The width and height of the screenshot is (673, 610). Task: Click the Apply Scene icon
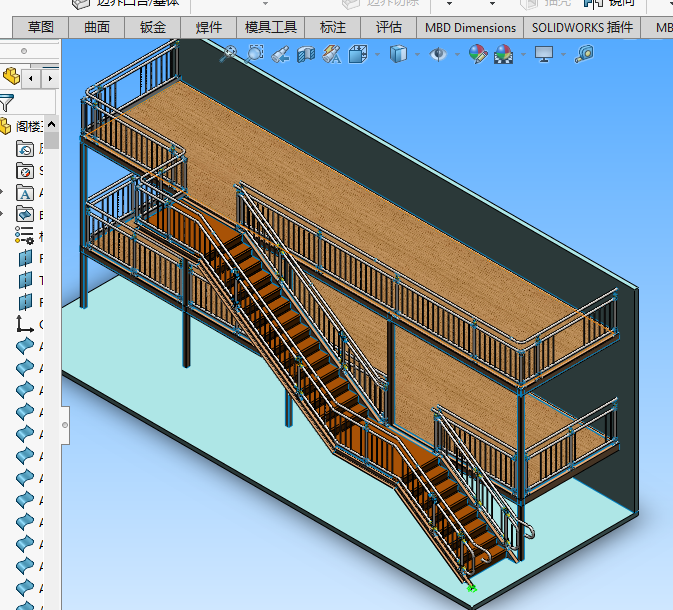pyautogui.click(x=503, y=54)
